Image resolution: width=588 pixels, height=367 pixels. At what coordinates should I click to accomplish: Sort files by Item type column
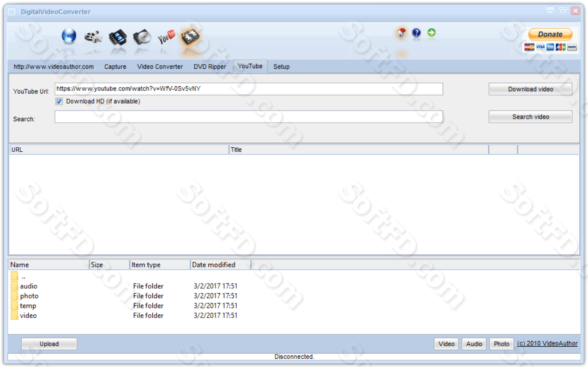(x=160, y=265)
